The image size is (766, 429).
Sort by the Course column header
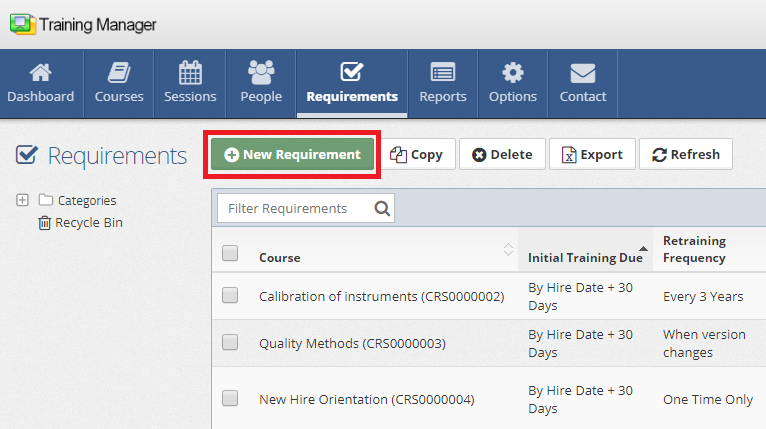tap(279, 257)
